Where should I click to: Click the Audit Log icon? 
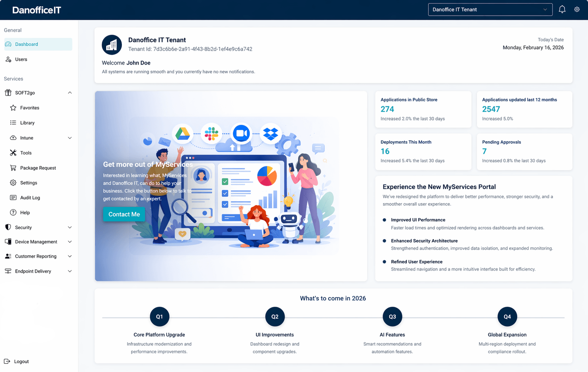tap(13, 198)
